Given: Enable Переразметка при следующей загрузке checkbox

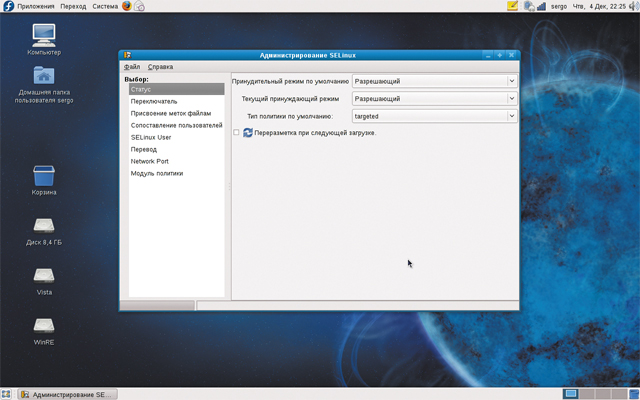Looking at the screenshot, I should pos(236,132).
